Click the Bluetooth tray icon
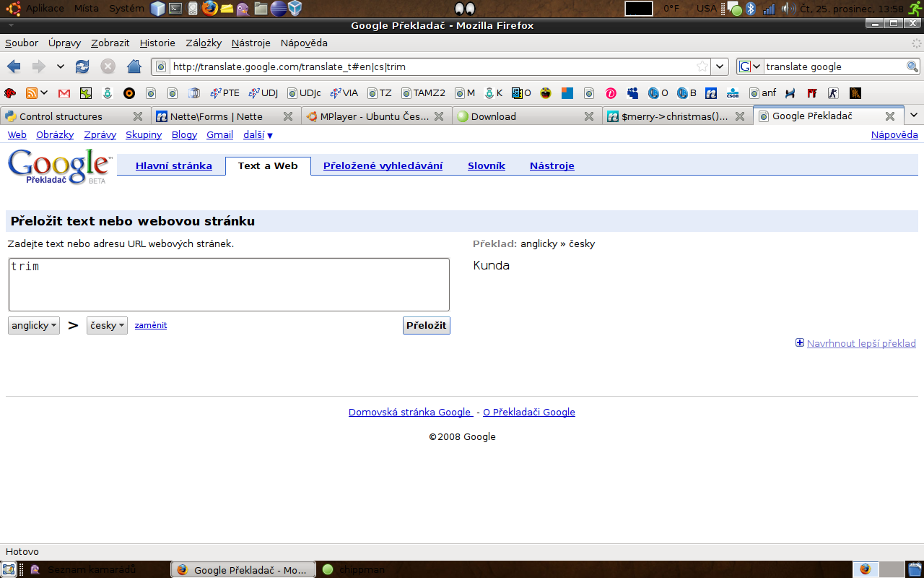 coord(750,9)
